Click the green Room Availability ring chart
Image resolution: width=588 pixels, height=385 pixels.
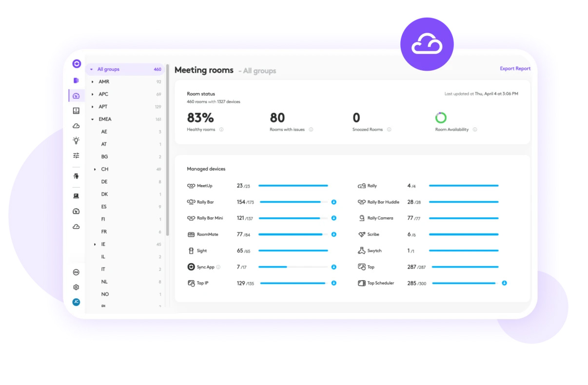441,117
